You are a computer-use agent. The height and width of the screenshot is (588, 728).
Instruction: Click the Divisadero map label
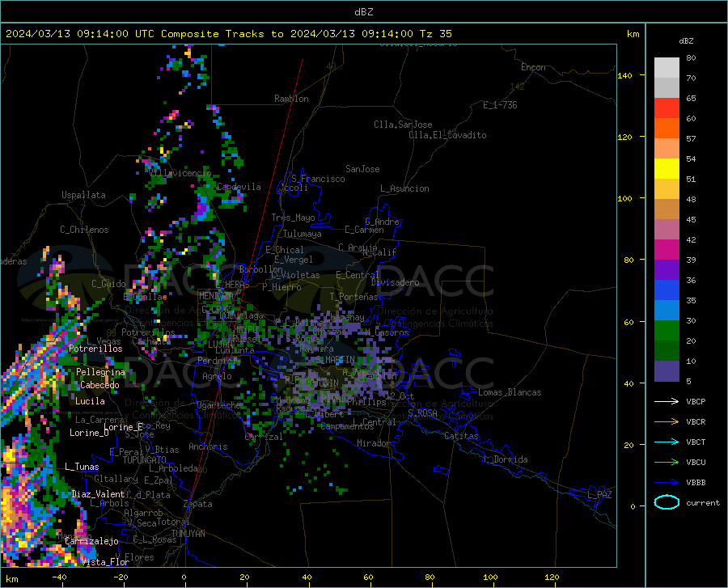pyautogui.click(x=395, y=282)
